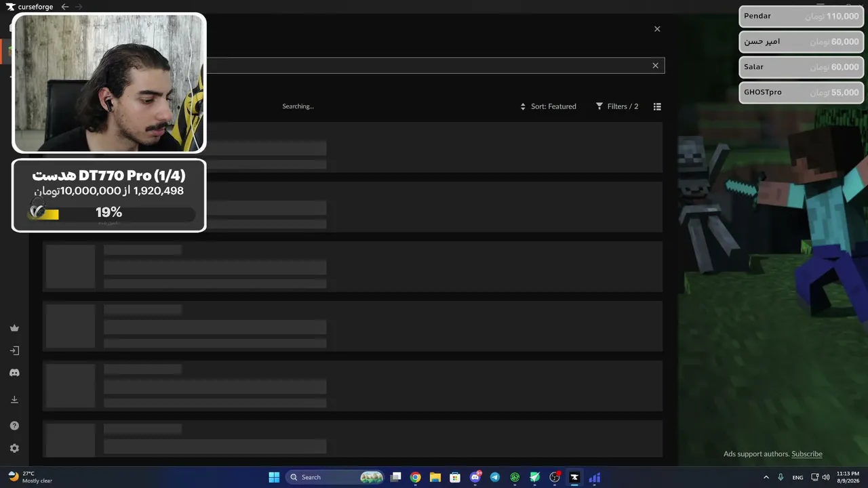Click the sign-in icon in the sidebar
Screen dimensions: 868x488
pos(14,350)
